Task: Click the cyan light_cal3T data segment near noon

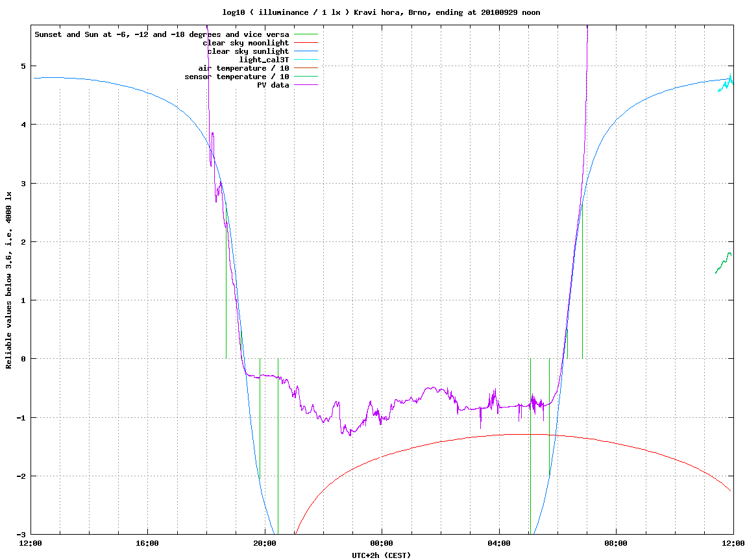Action: pyautogui.click(x=726, y=84)
